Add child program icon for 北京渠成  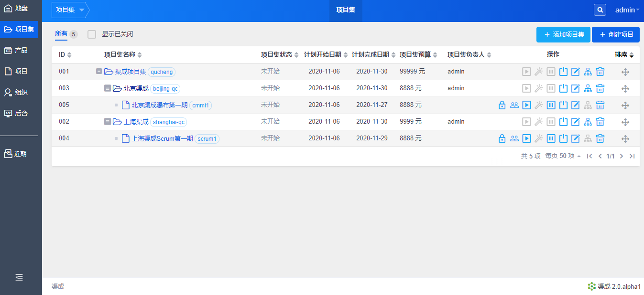click(588, 88)
